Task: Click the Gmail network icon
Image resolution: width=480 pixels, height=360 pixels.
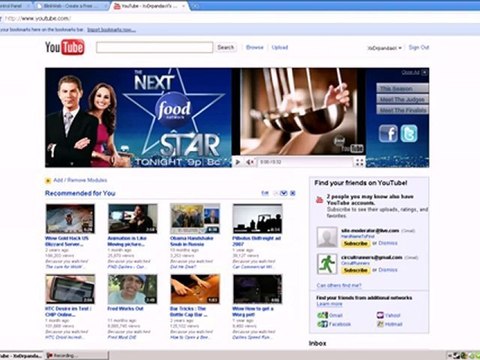Action: pos(322,315)
